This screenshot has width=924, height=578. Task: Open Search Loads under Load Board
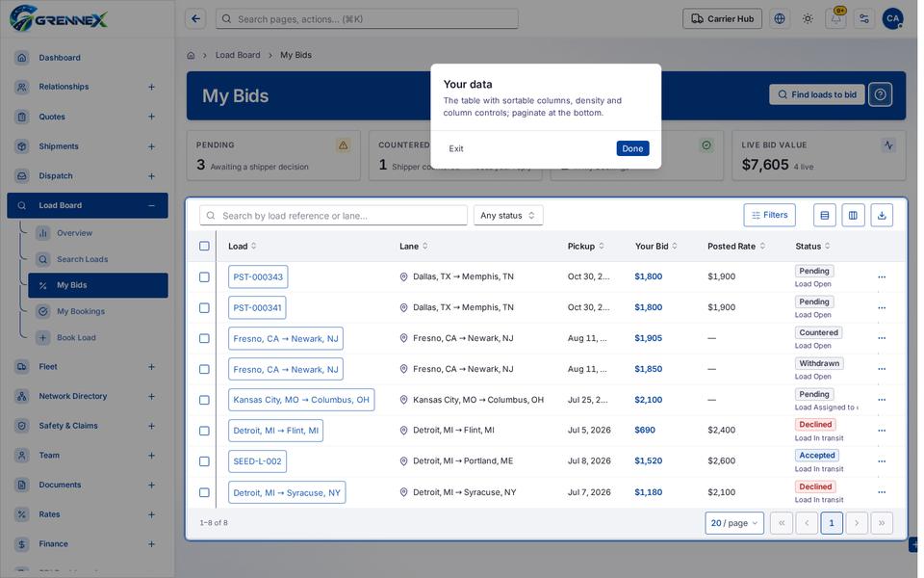[98, 259]
